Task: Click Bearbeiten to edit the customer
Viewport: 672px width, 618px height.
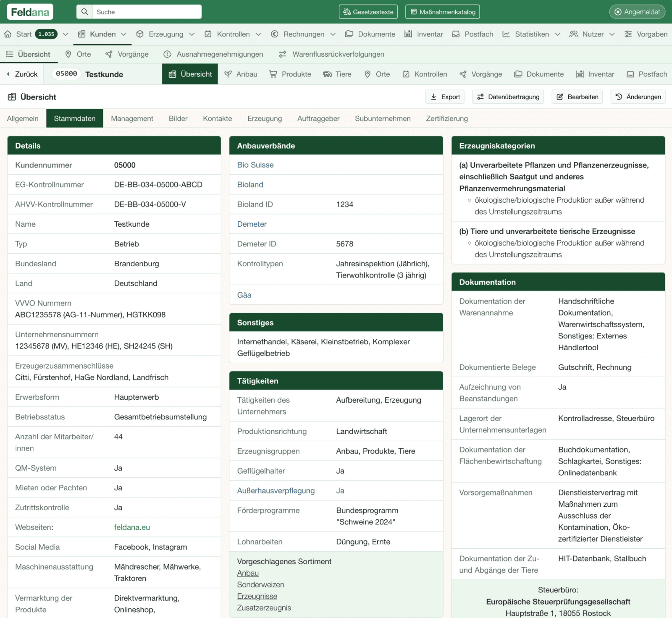Action: pyautogui.click(x=577, y=97)
